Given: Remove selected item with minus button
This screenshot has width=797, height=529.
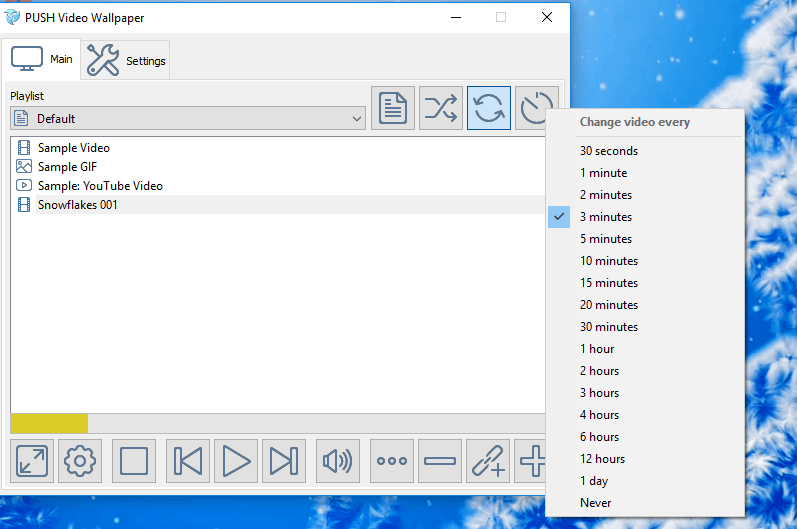Looking at the screenshot, I should click(440, 461).
